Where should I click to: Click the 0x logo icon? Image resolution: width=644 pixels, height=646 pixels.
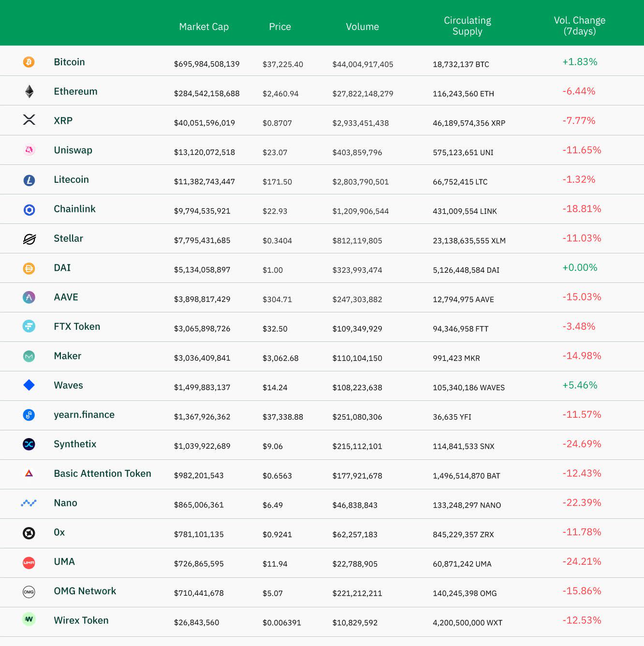coord(29,533)
